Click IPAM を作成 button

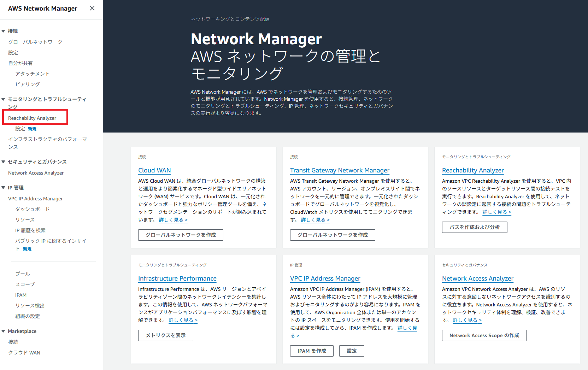point(312,351)
